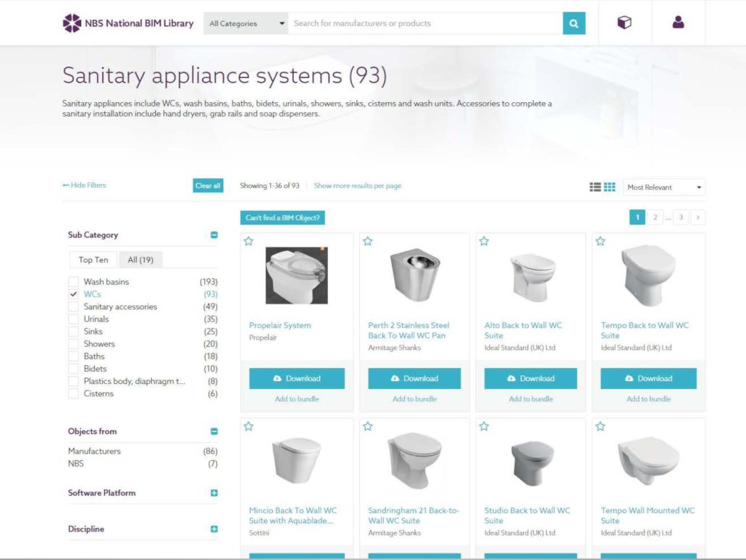This screenshot has height=560, width=746.
Task: Click the Hide Filters link
Action: [x=84, y=185]
